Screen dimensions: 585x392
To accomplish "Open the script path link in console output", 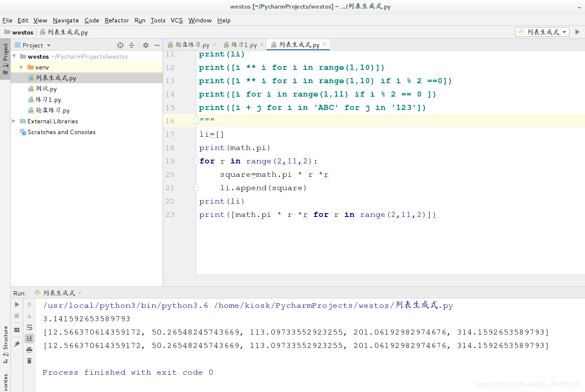I will 333,305.
